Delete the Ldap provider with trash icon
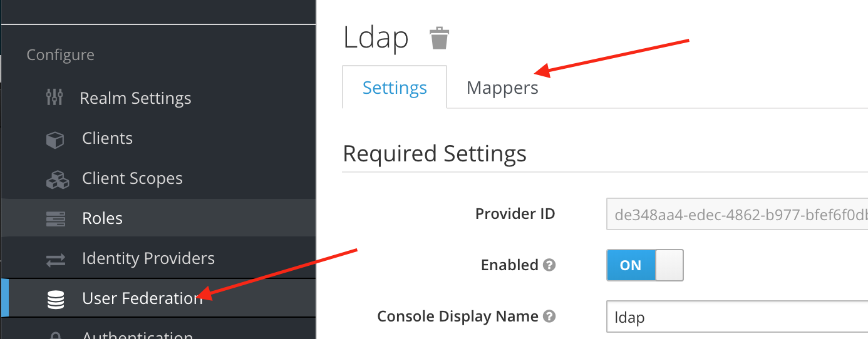868x339 pixels. pyautogui.click(x=439, y=38)
